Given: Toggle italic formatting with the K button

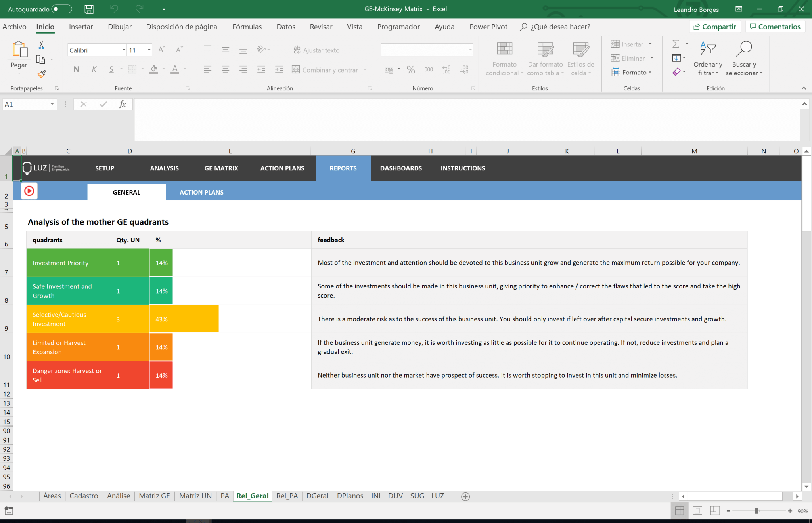Looking at the screenshot, I should tap(94, 69).
